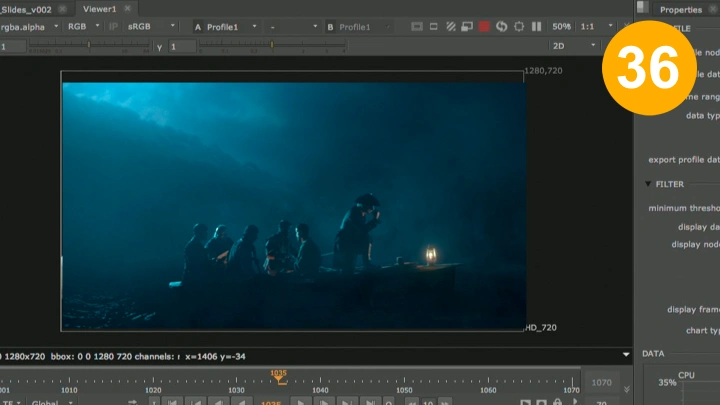The width and height of the screenshot is (720, 405).
Task: Click the 1070 end frame field
Action: [x=601, y=382]
